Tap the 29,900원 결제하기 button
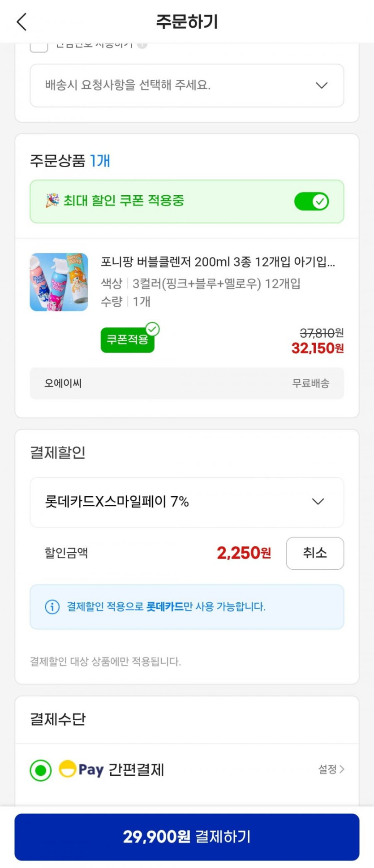Screen dimensions: 374x868 187,837
